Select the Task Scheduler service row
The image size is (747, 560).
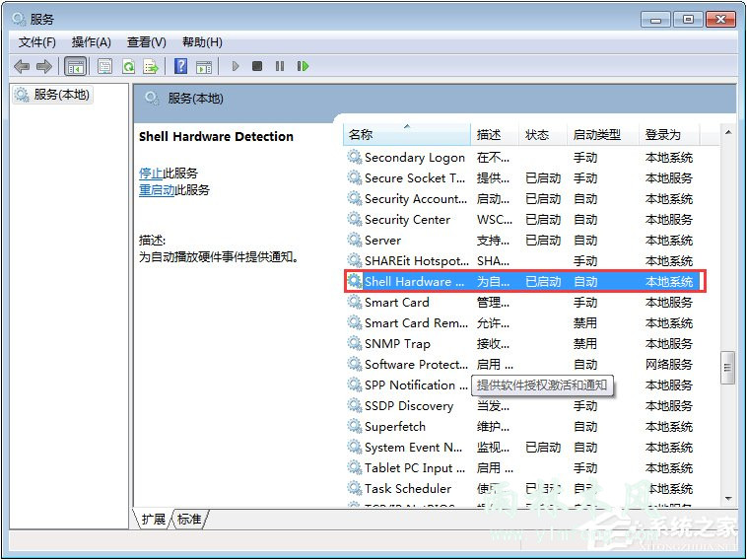521,489
